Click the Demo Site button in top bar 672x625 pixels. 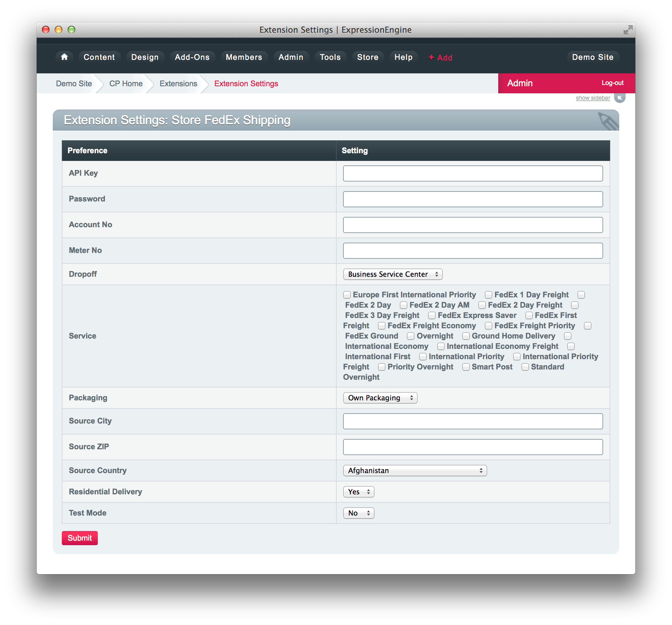coord(593,57)
